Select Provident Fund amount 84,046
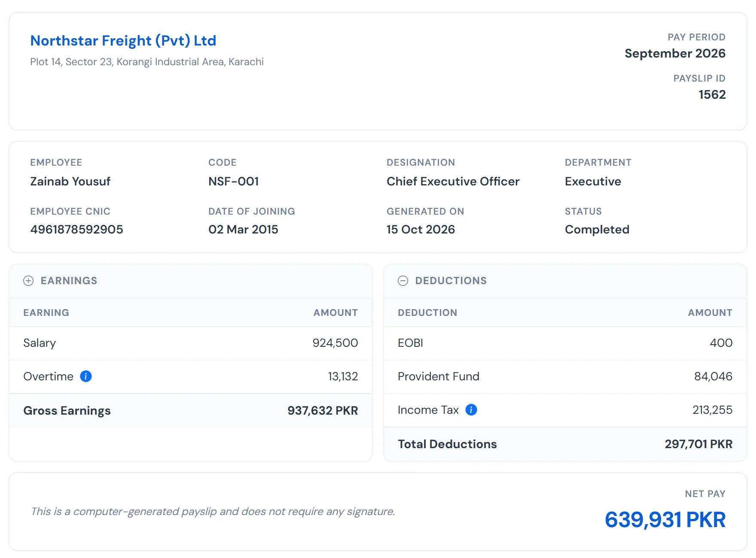This screenshot has width=756, height=558. click(x=713, y=376)
